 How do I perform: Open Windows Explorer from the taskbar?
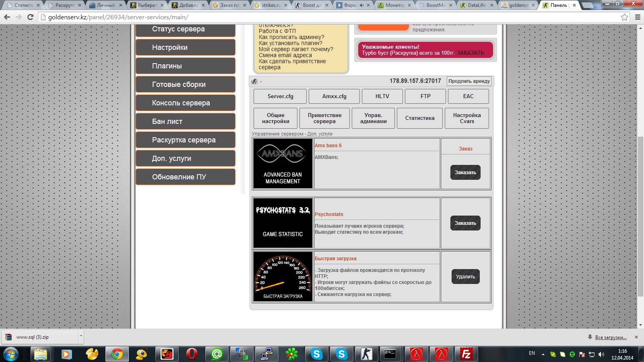(x=41, y=354)
